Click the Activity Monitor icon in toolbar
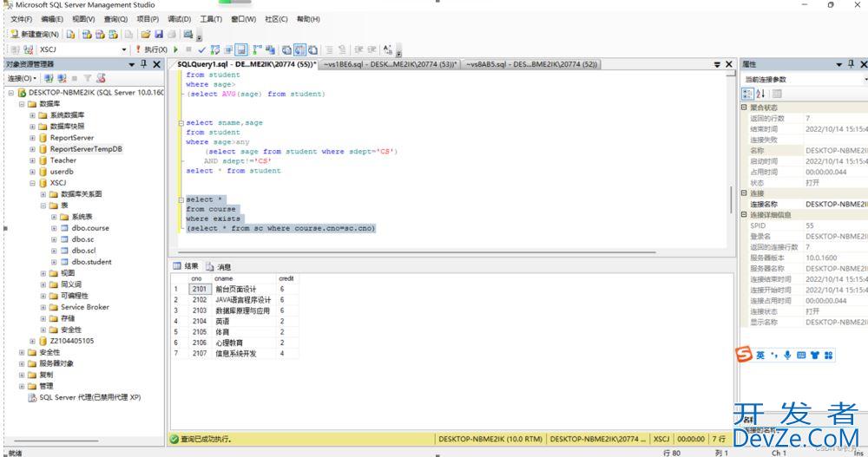868x457 pixels. click(x=187, y=35)
